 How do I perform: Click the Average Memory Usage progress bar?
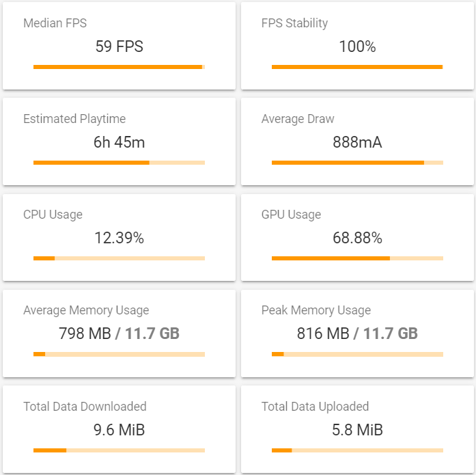pos(119,354)
